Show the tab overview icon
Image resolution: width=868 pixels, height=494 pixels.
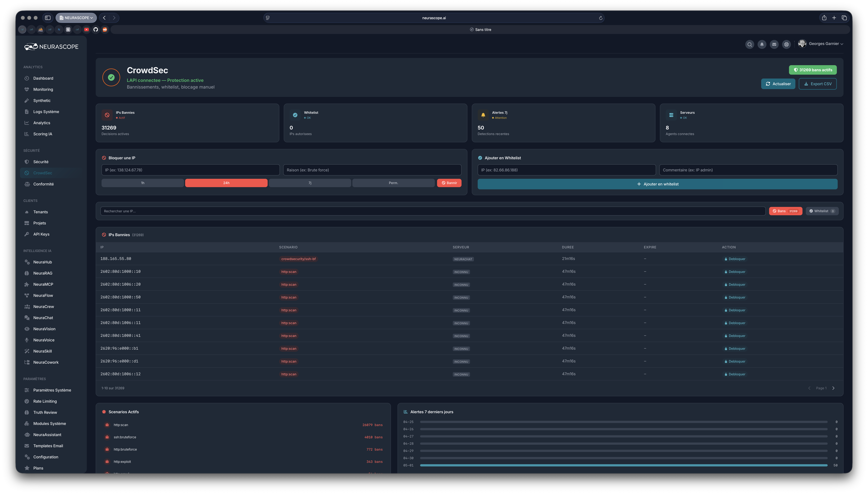[844, 18]
